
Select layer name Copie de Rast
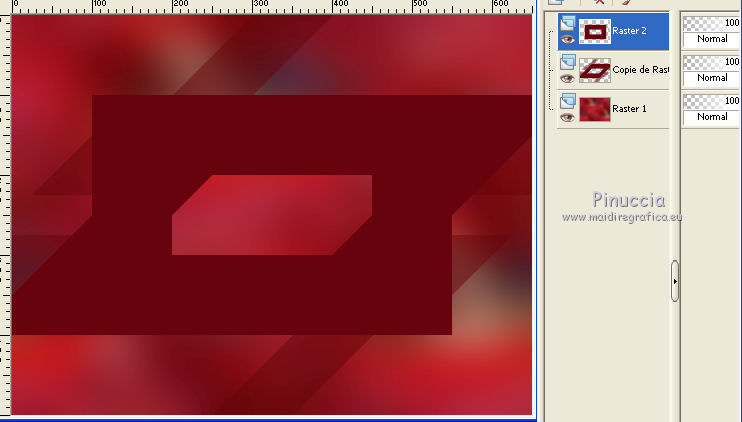640,70
